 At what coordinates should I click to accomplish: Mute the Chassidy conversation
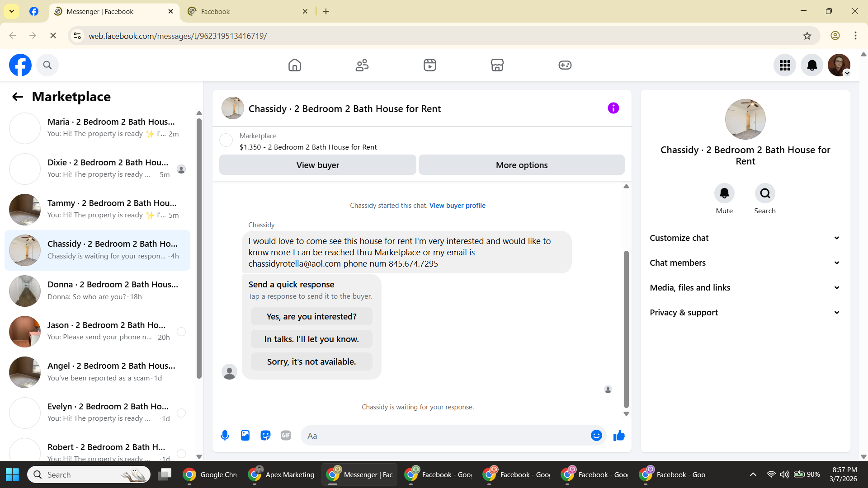[x=724, y=193]
